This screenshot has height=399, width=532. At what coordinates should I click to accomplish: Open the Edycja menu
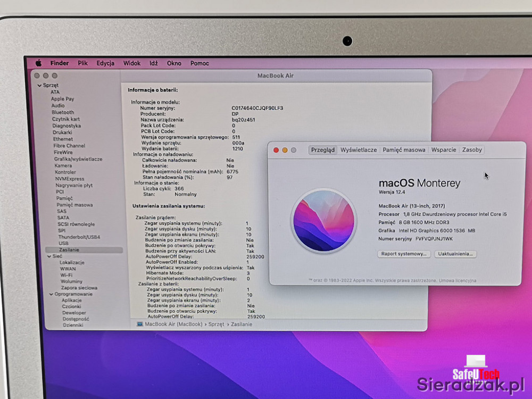[x=105, y=63]
